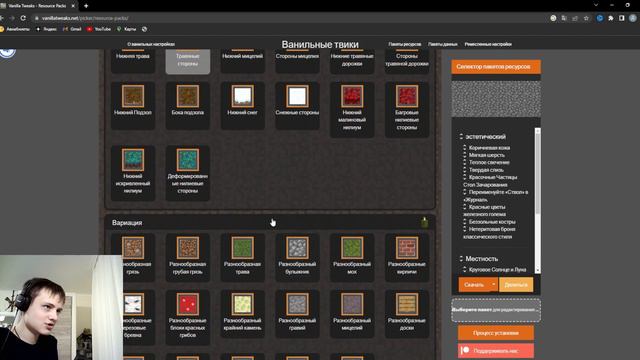The image size is (640, 360).
Task: Pick the Багровые нилиевые стороны pack icon
Action: coord(407,96)
